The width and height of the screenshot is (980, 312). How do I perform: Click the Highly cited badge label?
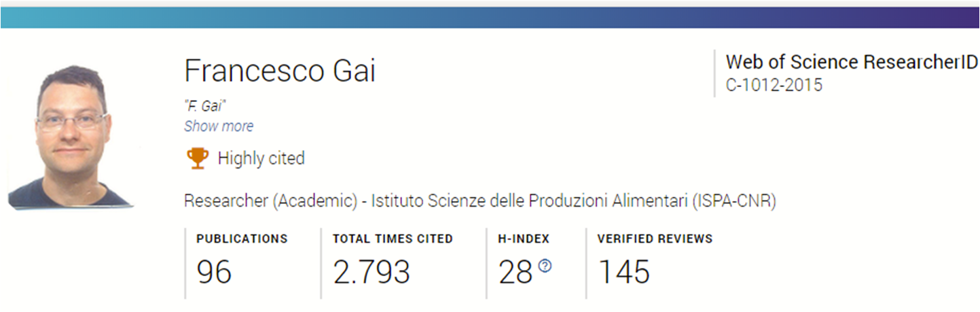(261, 158)
